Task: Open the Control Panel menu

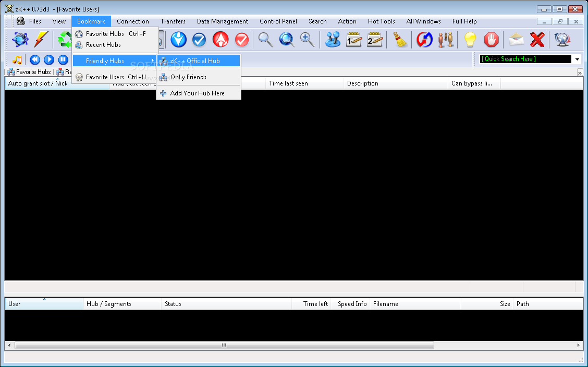Action: coord(278,21)
